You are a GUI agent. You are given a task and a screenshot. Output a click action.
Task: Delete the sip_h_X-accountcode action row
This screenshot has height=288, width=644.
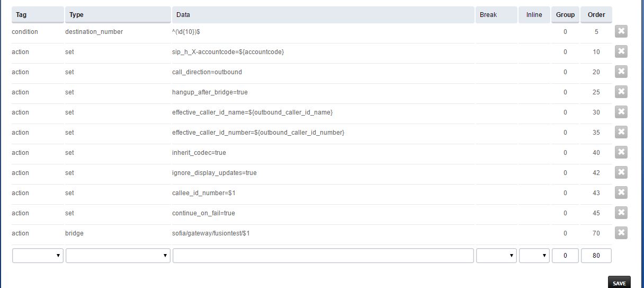point(621,51)
